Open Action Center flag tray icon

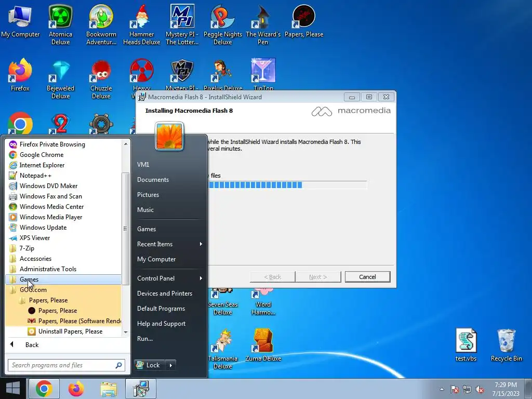point(454,389)
